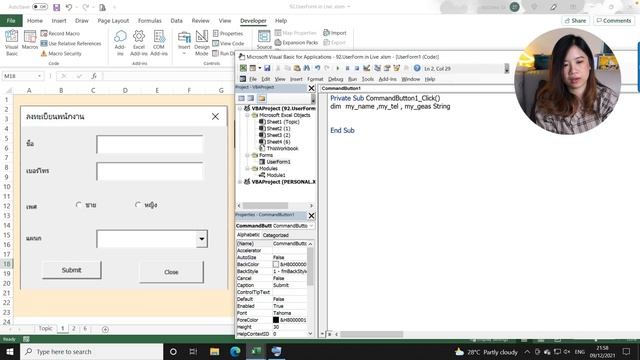Open COM Add-ins dialog

(x=159, y=42)
